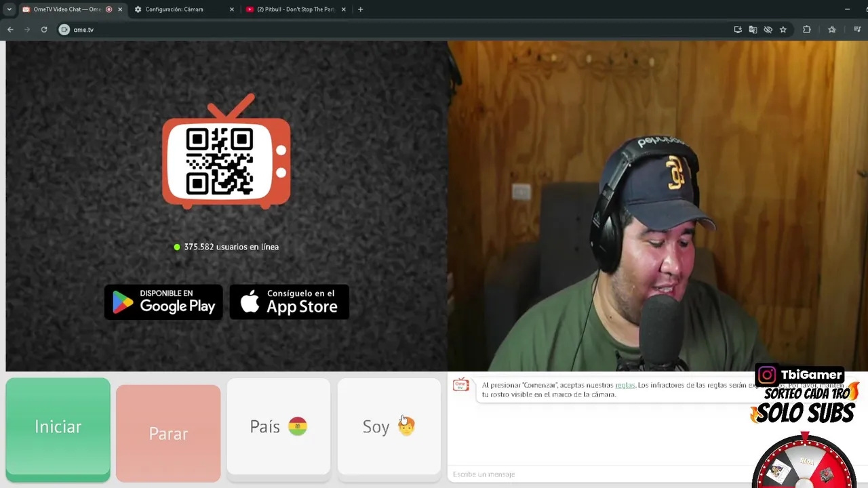Switch to the Configuración: Cámara tab
868x488 pixels.
[174, 9]
